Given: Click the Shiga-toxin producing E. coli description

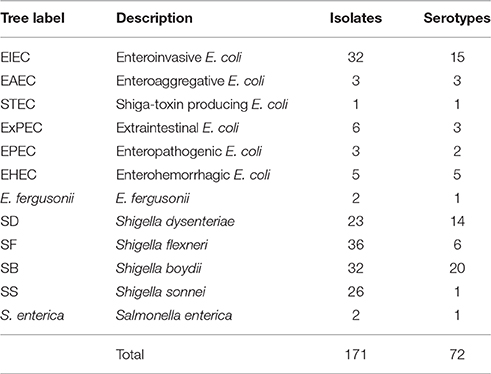Looking at the screenshot, I should [x=202, y=104].
